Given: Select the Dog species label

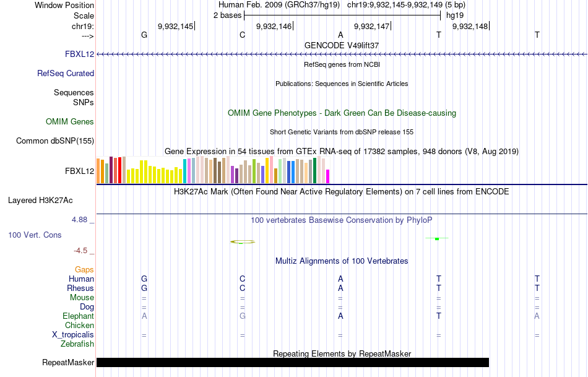Looking at the screenshot, I should [87, 307].
